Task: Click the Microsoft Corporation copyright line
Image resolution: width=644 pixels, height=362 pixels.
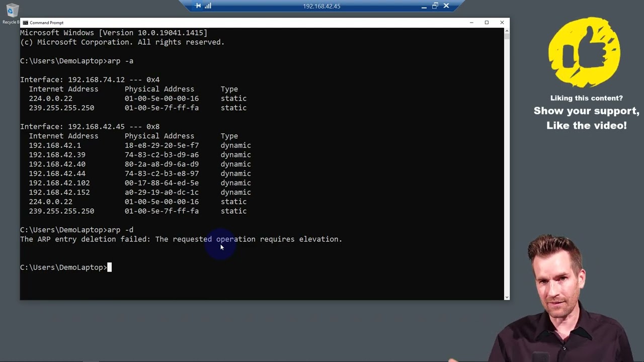Action: [122, 42]
